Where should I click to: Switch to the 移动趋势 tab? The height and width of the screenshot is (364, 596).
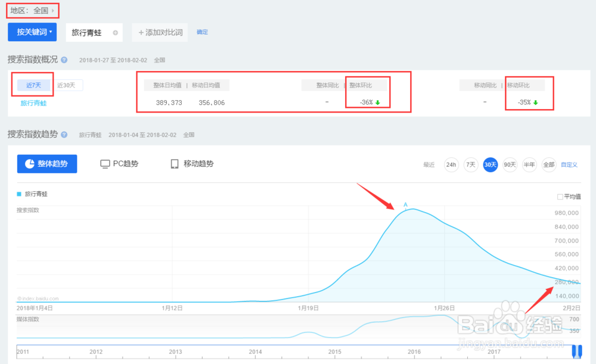[193, 164]
